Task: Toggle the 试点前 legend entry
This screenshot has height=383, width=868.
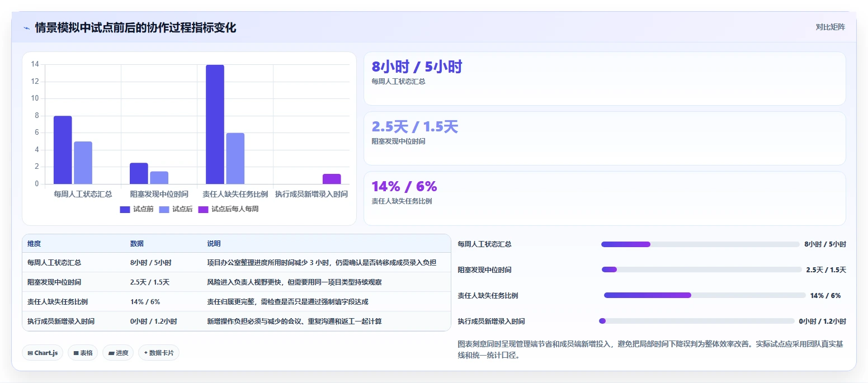Action: point(136,209)
